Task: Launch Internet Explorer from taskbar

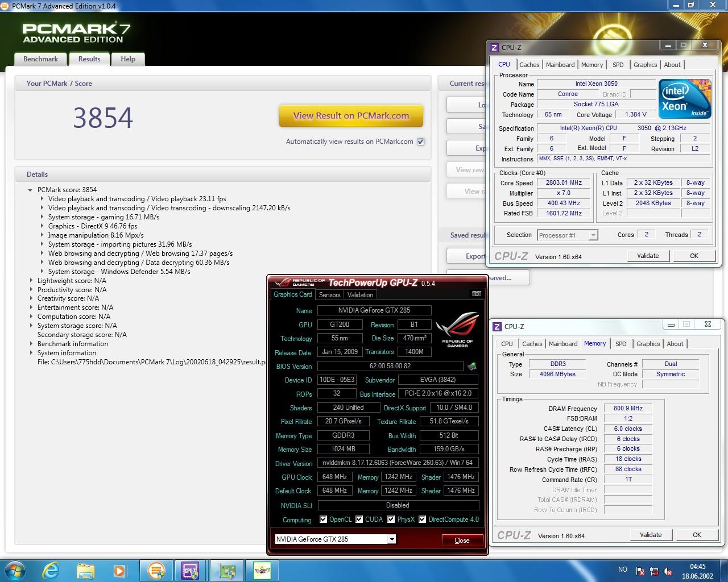Action: (51, 570)
